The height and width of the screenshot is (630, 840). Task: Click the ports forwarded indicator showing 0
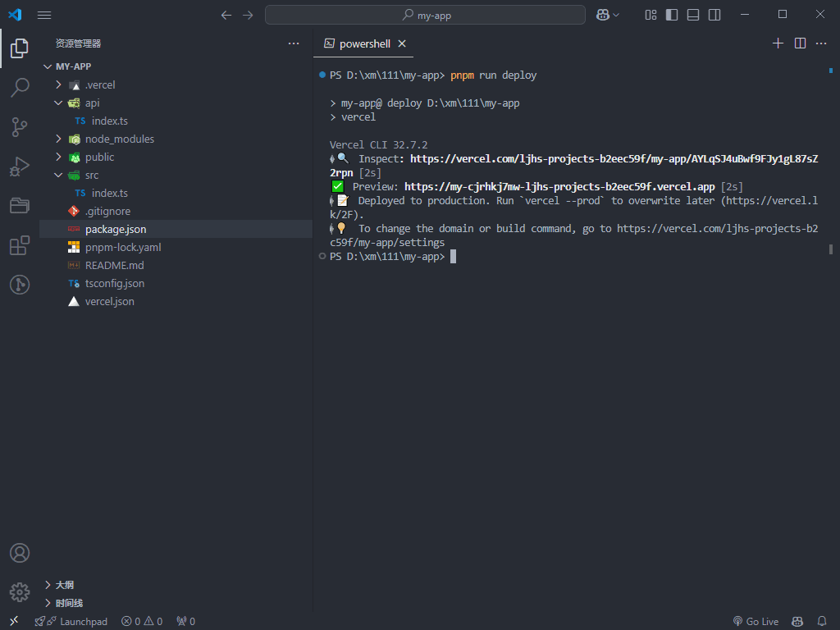coord(186,622)
